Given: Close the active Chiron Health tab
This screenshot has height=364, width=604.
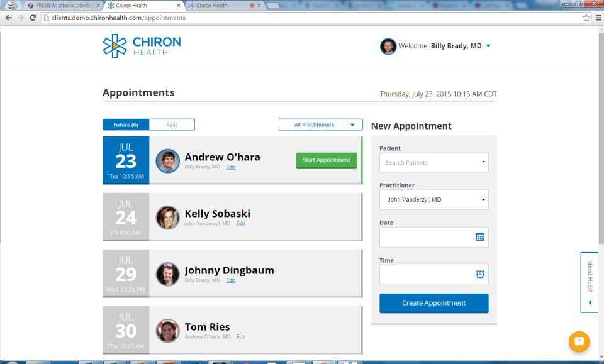Looking at the screenshot, I should pyautogui.click(x=178, y=6).
